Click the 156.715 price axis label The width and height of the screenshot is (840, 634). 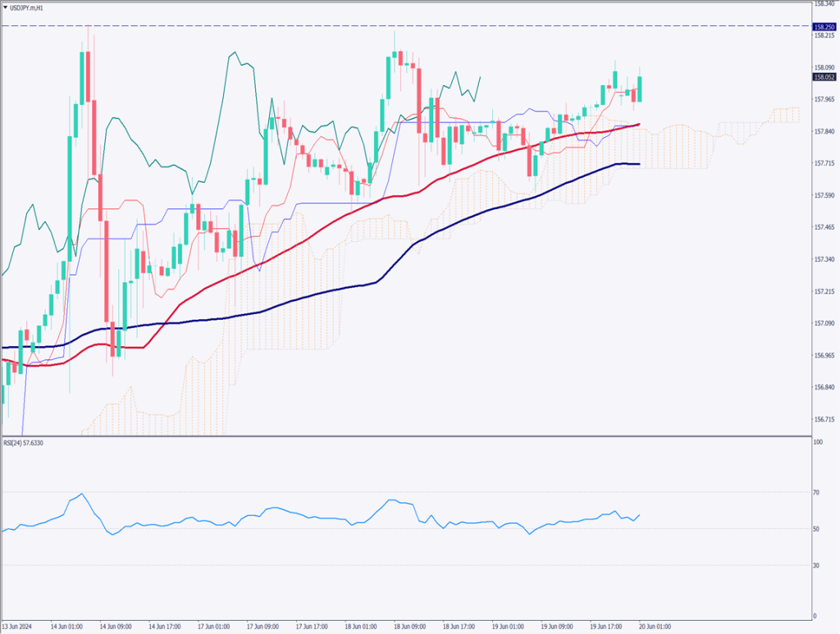[x=824, y=420]
